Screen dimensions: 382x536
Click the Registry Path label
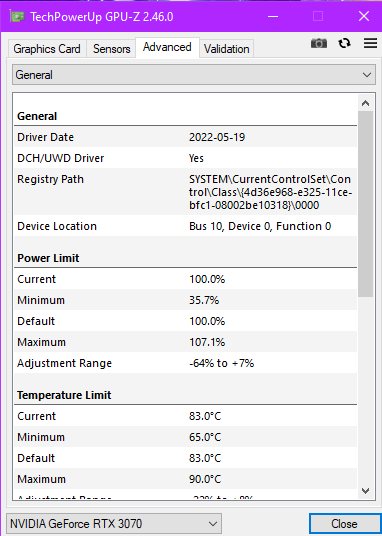(50, 179)
